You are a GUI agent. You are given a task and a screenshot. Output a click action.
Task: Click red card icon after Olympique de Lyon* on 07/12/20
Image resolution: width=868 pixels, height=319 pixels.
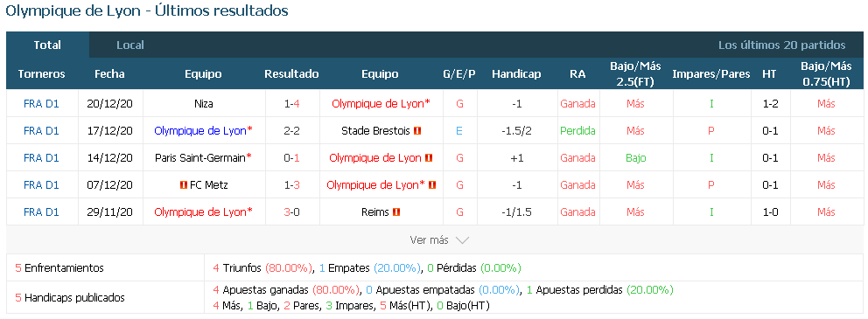(432, 185)
